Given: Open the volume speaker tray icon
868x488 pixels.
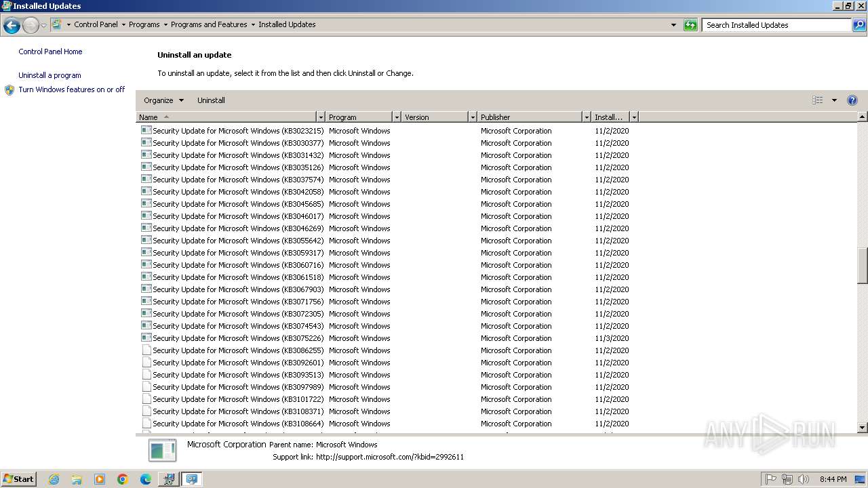Looking at the screenshot, I should coord(804,479).
